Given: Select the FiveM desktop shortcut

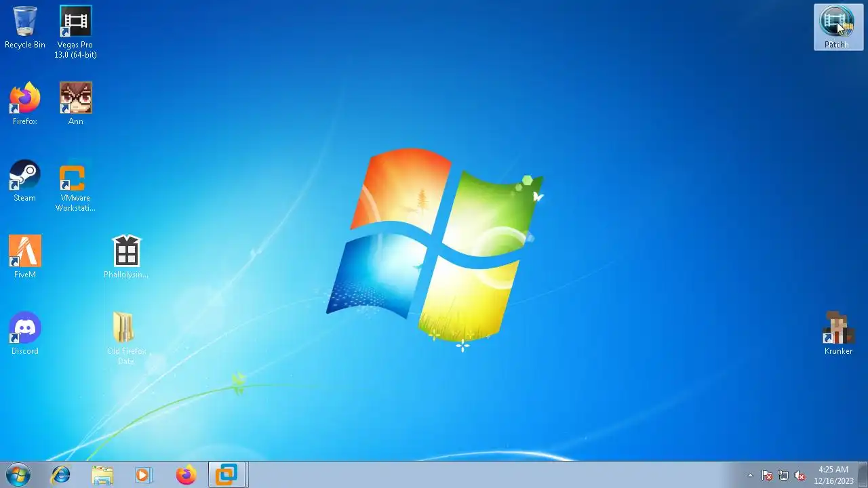Looking at the screenshot, I should click(x=25, y=258).
